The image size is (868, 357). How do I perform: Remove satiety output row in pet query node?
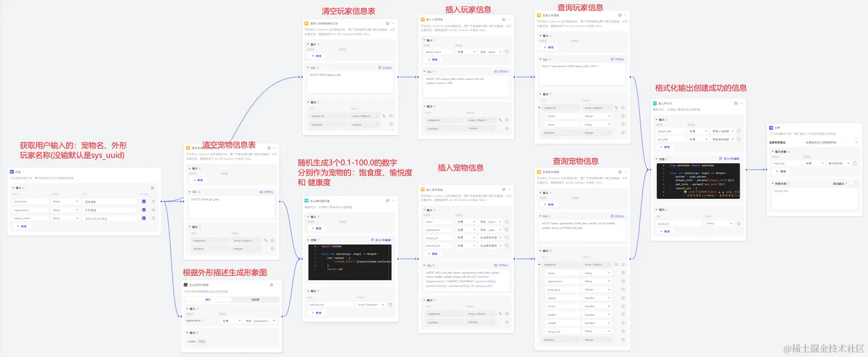tap(623, 298)
